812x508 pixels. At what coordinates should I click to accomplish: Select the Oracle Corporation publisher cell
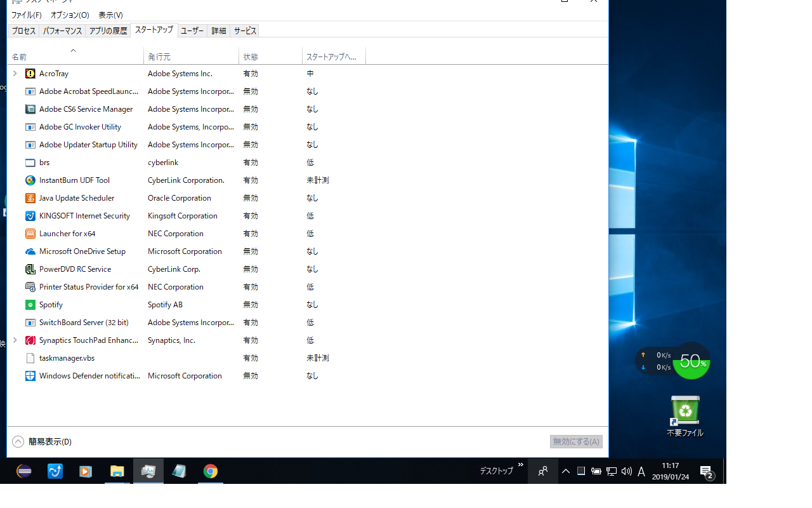pyautogui.click(x=180, y=198)
